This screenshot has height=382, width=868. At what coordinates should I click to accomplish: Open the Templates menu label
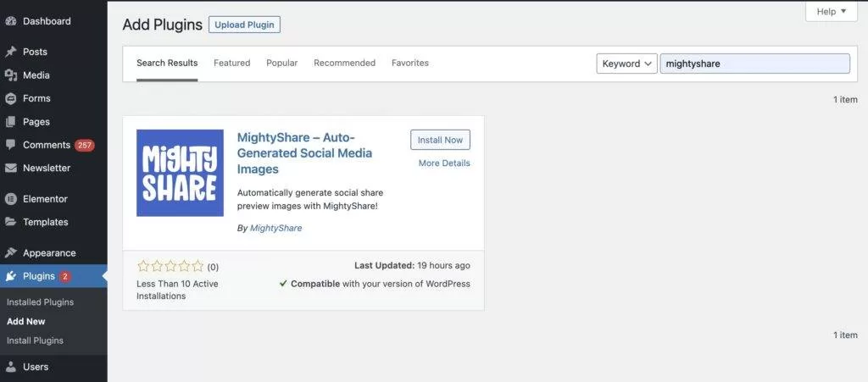coord(46,222)
